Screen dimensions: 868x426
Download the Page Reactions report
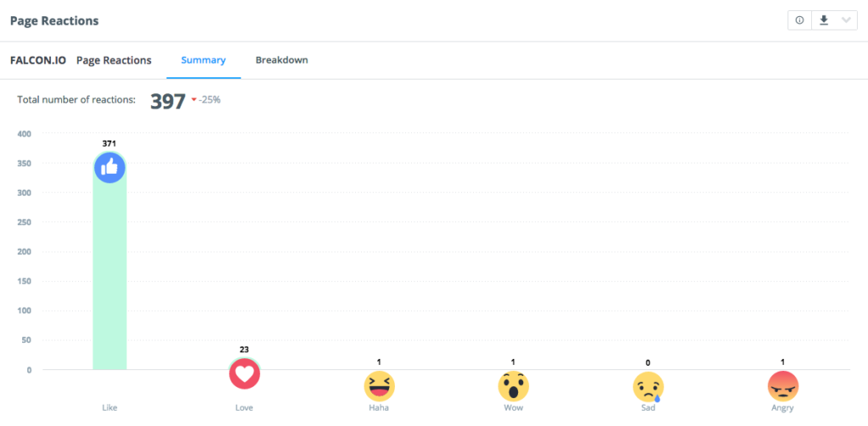click(x=824, y=20)
